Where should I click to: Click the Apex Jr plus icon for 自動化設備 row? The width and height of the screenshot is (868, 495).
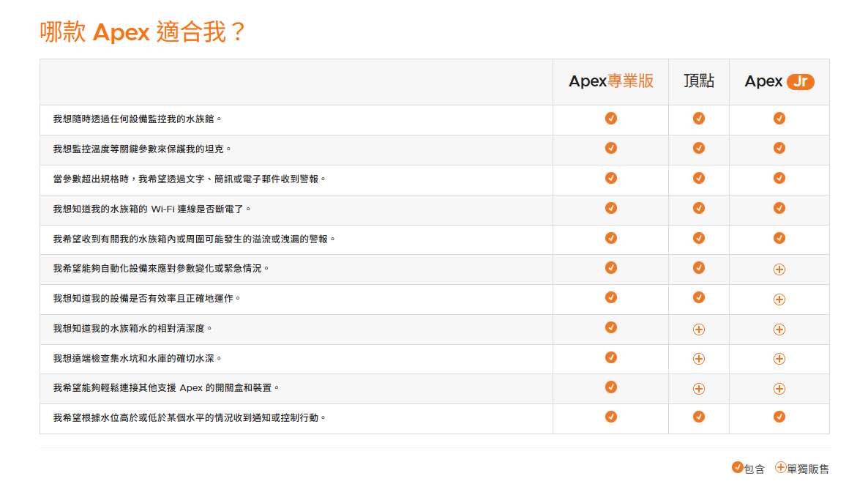coord(779,269)
